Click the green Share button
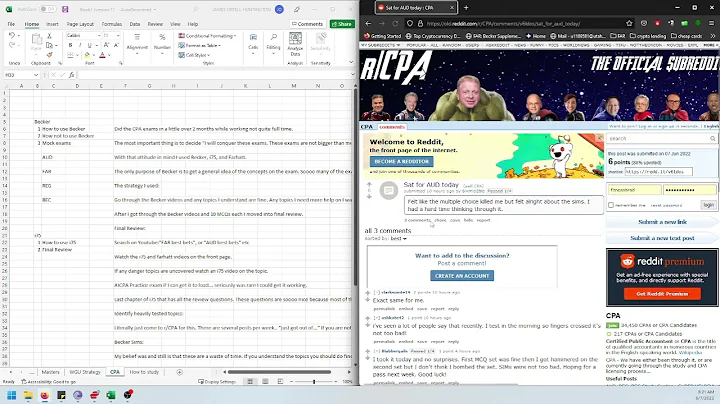Screen dimensions: 720x404 342,24
